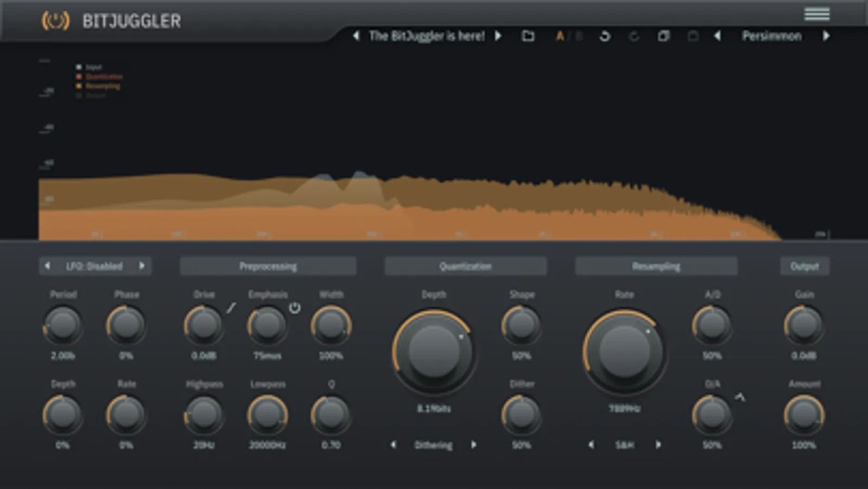Go to the next preset arrow
The height and width of the screenshot is (489, 868).
coord(498,36)
